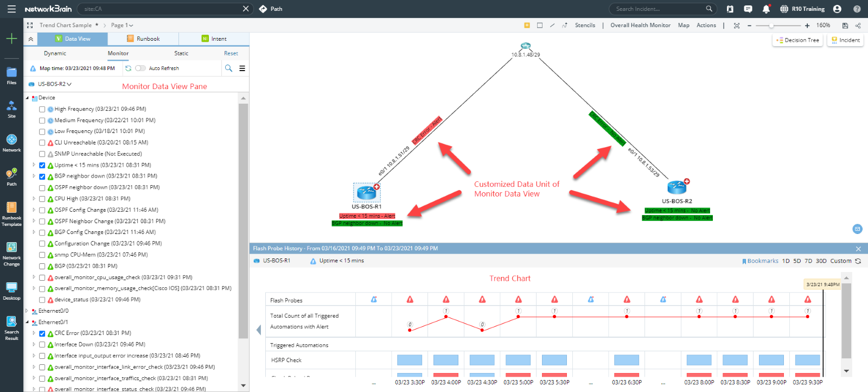
Task: Check the CPU High checkbox
Action: tap(42, 199)
